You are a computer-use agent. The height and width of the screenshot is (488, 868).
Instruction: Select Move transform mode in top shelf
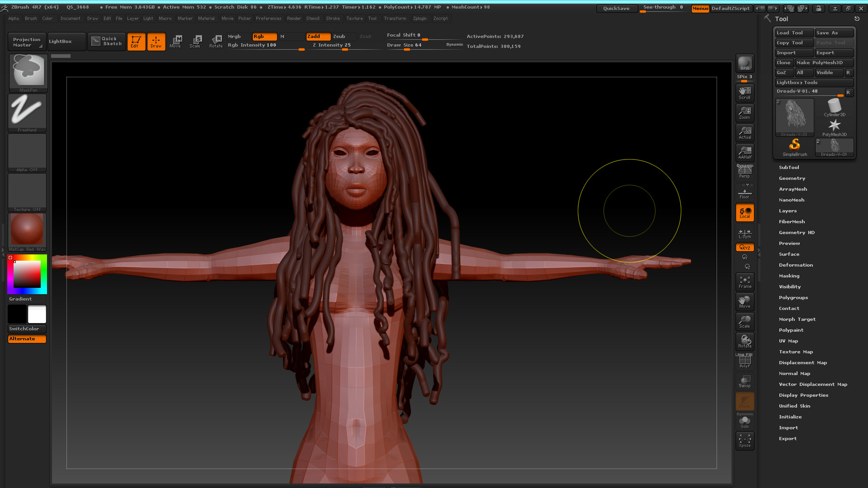[175, 42]
